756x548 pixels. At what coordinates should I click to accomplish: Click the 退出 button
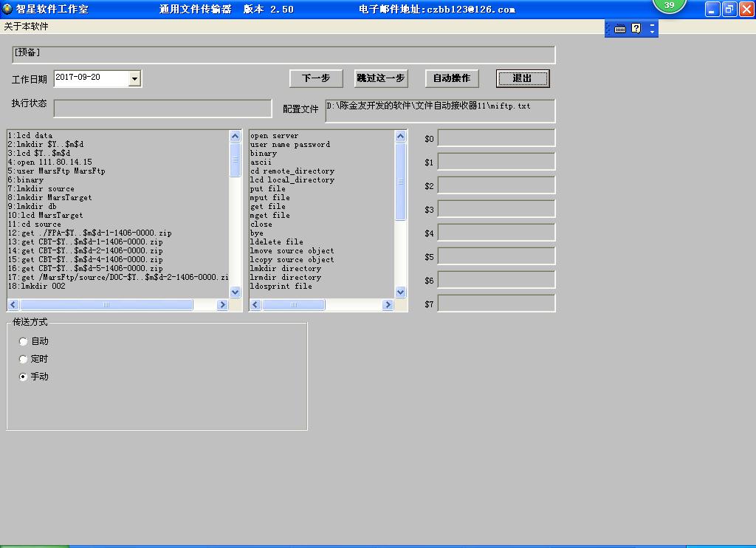coord(522,78)
